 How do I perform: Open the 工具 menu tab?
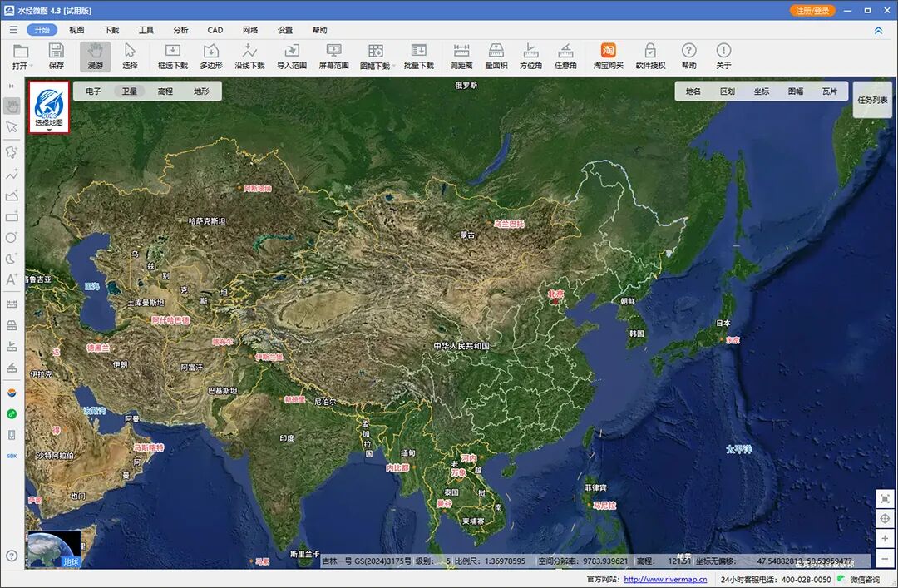point(146,30)
